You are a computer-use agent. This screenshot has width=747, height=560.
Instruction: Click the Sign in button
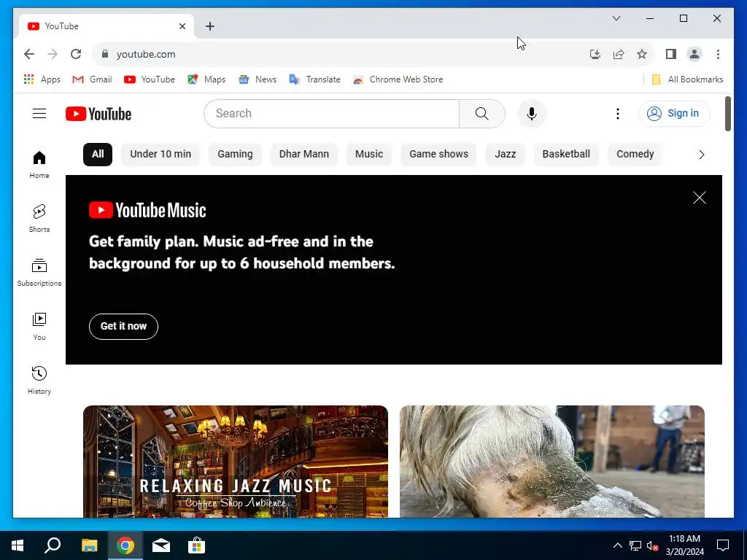point(673,113)
